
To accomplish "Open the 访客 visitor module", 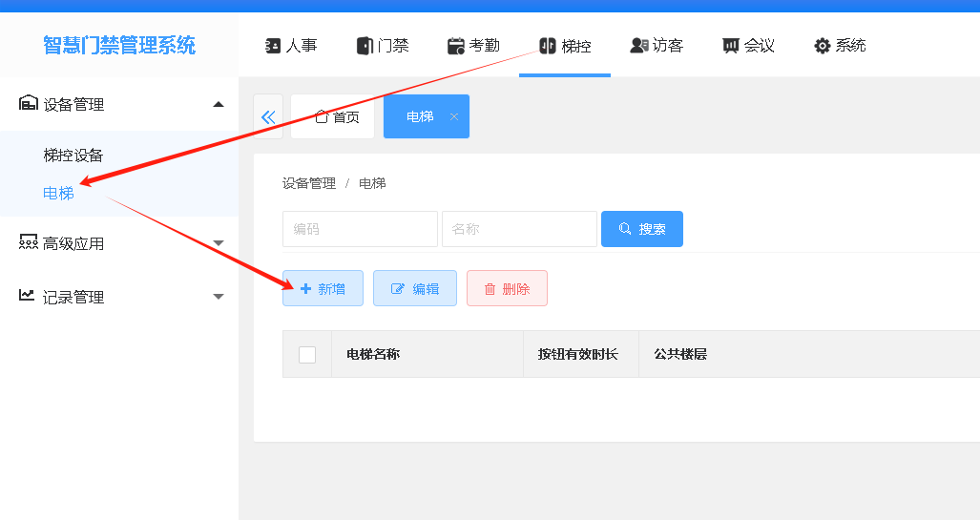I will 657,46.
